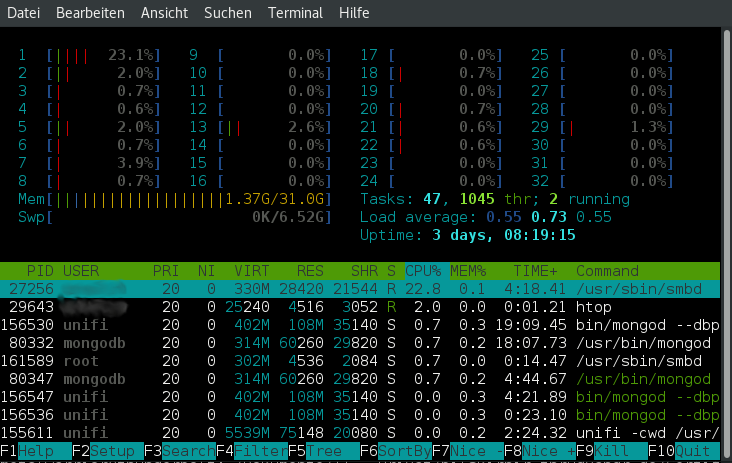Click the F9 Kill function key
The width and height of the screenshot is (732, 463).
(612, 451)
